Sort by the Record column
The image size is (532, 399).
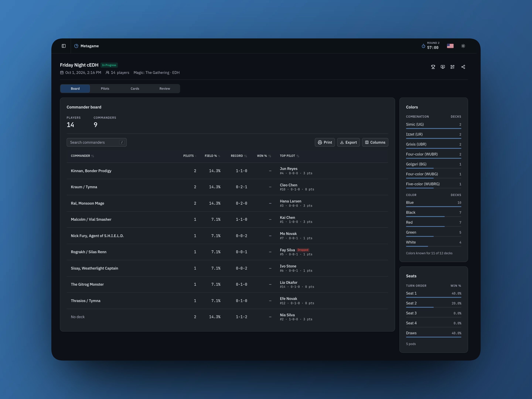coord(239,156)
